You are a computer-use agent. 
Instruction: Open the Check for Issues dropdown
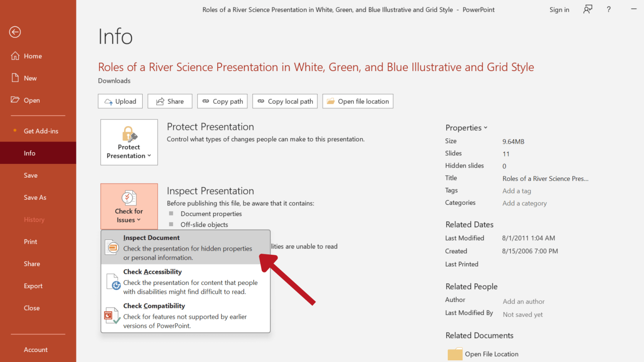[129, 207]
